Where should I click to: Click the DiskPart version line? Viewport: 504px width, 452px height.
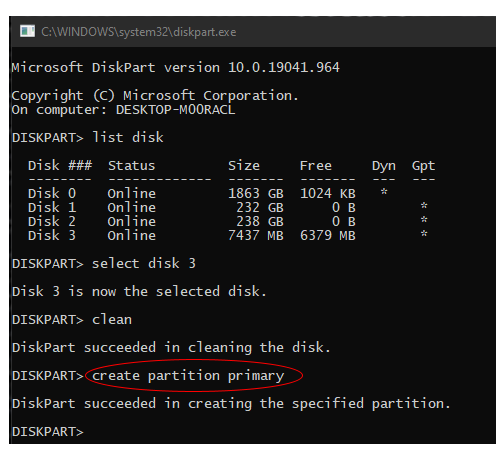point(176,67)
